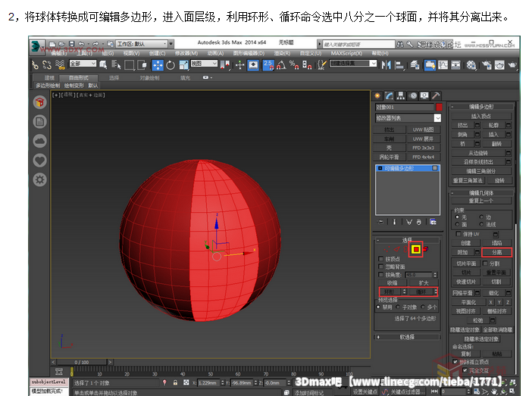Screen dimensions: 532x396
Task: Toggle the 分割 checkbox
Action: click(485, 263)
